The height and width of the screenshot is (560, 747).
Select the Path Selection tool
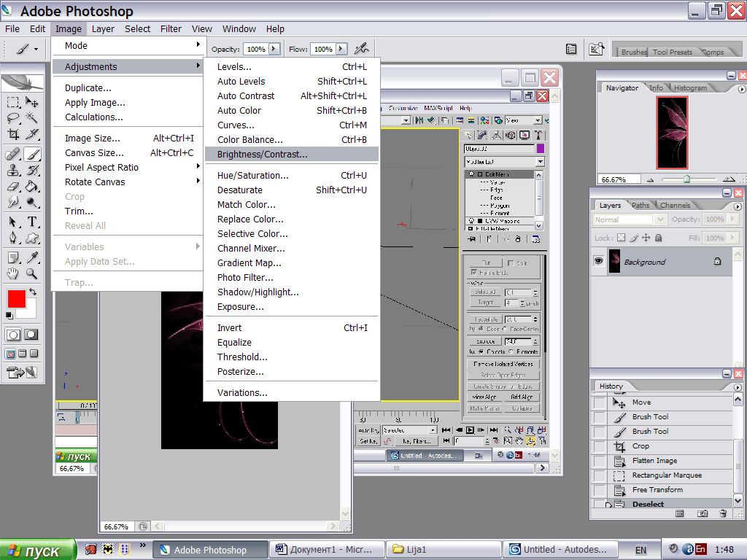point(13,222)
